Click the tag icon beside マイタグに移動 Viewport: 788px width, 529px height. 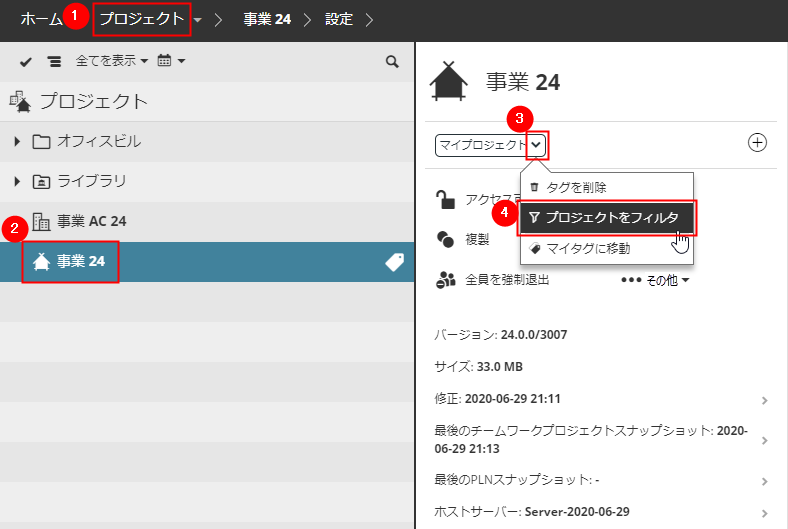tap(535, 248)
